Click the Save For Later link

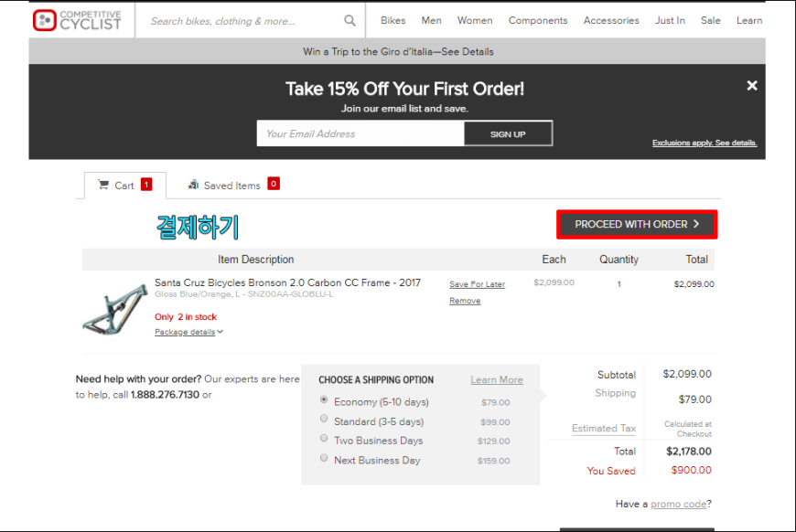tap(478, 284)
